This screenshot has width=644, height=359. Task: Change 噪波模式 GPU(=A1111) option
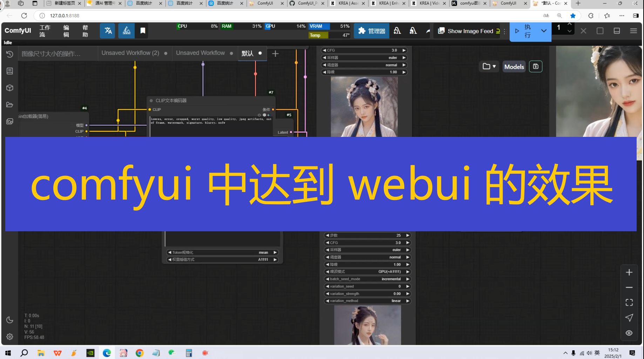tap(367, 272)
